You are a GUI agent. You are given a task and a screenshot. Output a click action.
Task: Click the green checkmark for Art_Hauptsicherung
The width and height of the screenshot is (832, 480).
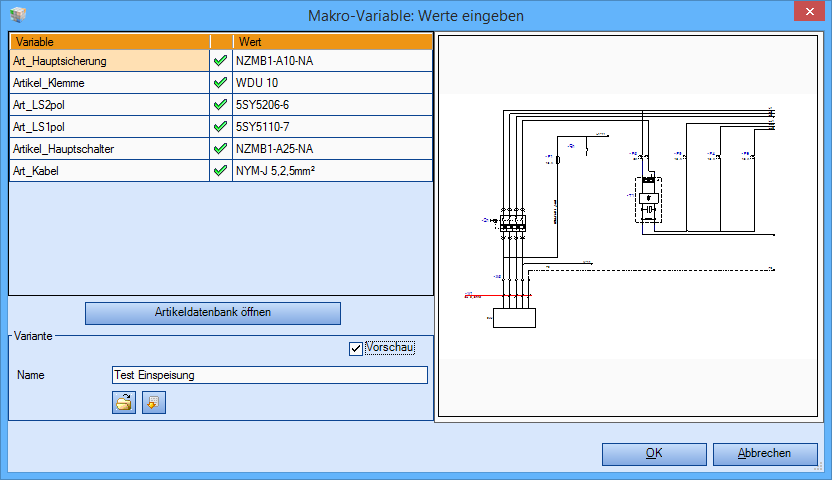(220, 61)
